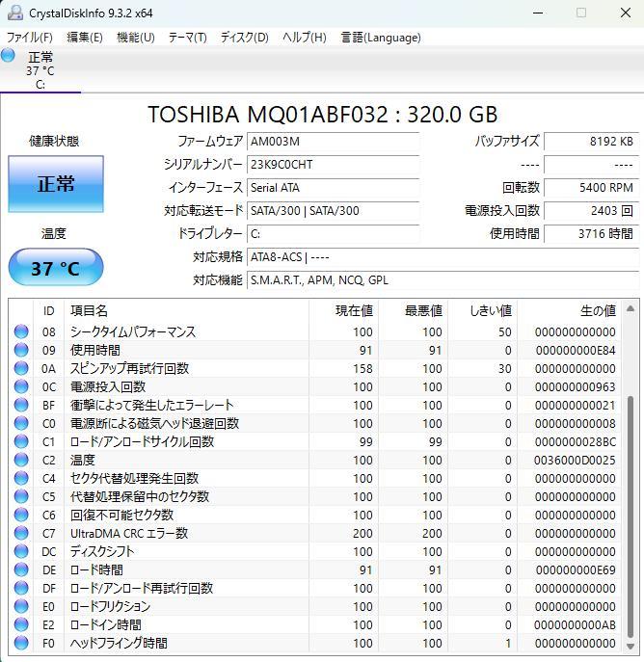
Task: Click the status orb for row DF
Action: point(21,588)
